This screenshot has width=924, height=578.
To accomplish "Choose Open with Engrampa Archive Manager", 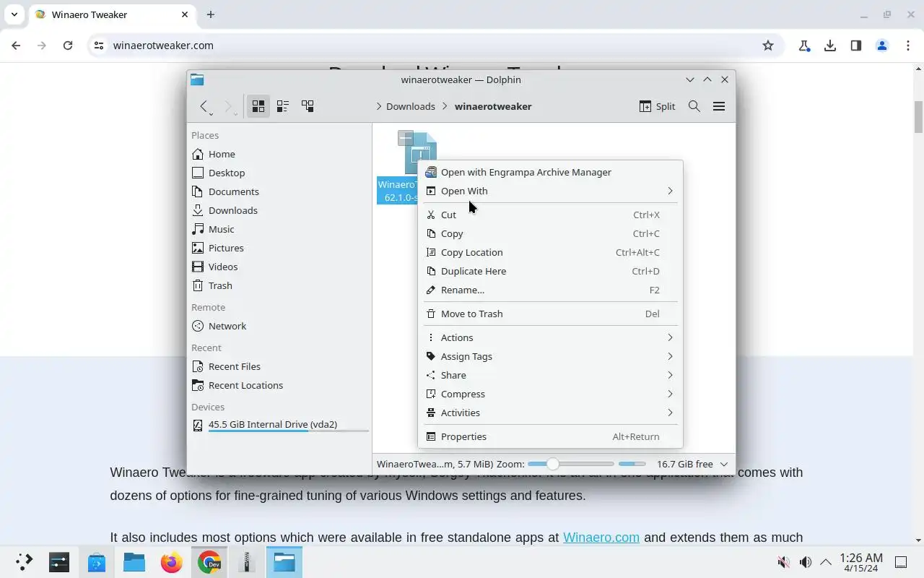I will [550, 172].
